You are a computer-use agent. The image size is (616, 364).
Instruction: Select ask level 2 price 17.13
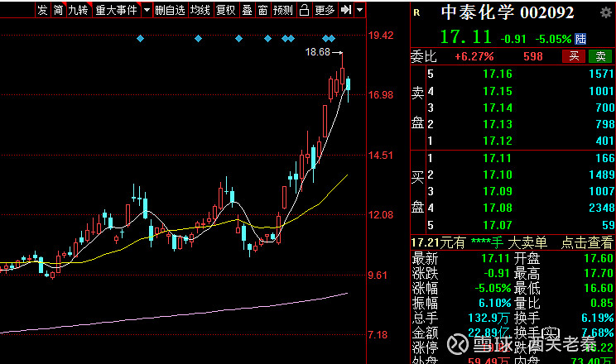point(498,124)
